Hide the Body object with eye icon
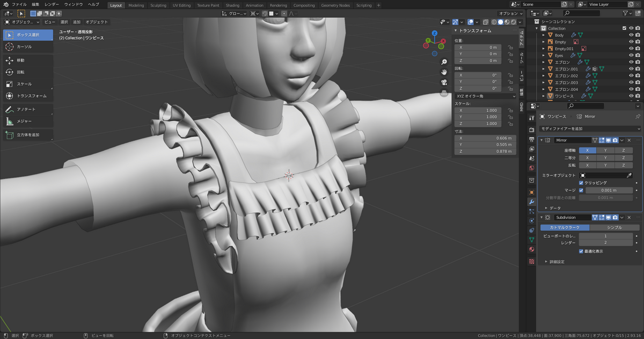Screen dimensions: 644x339 [631, 35]
